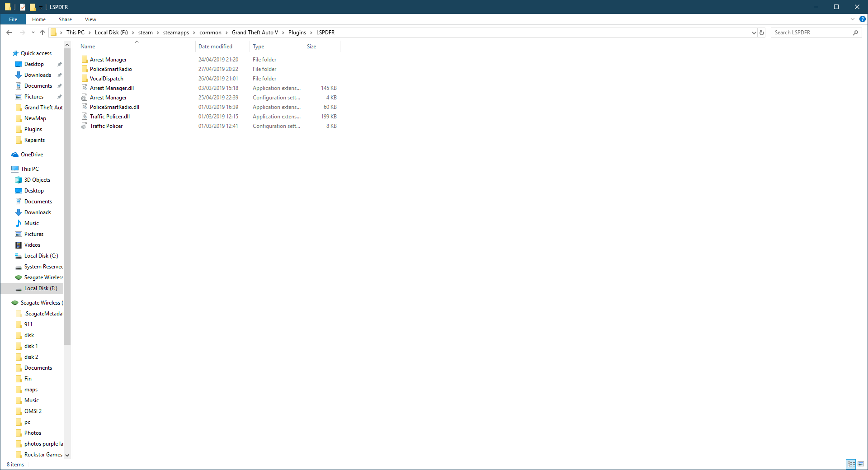Open Customize Quick Access Toolbar dropdown
Screen dimensions: 868x470
41,7
